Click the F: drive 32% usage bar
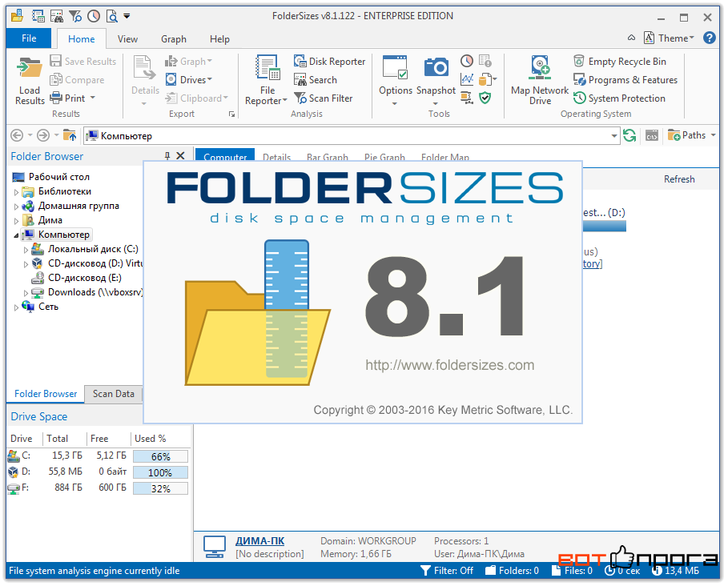This screenshot has width=728, height=586. pyautogui.click(x=161, y=488)
